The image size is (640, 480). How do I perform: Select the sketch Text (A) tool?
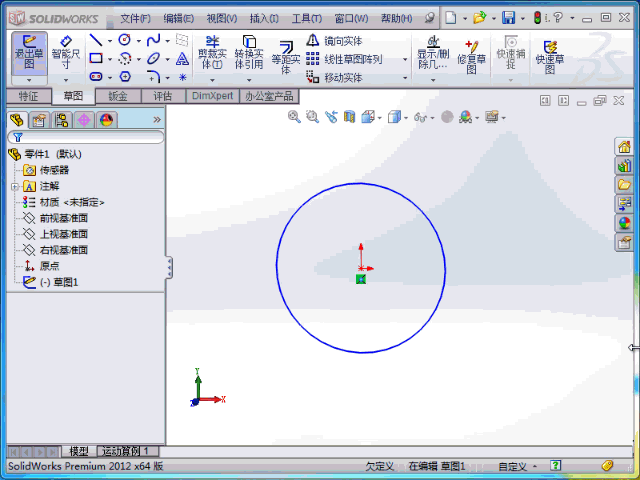tap(182, 59)
